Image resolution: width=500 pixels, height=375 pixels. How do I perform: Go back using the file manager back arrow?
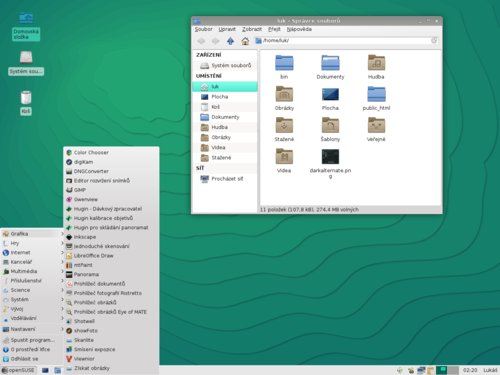coord(201,41)
